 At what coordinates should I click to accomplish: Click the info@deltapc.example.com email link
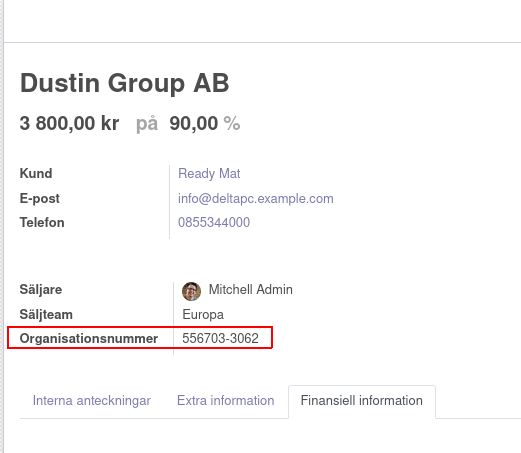pyautogui.click(x=256, y=198)
